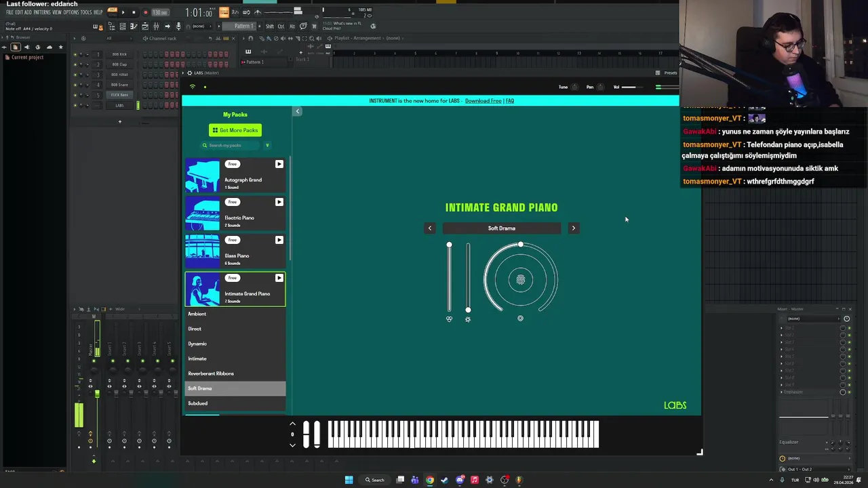Screen dimensions: 868x488
Task: Click the microphone recording icon
Action: pyautogui.click(x=178, y=26)
